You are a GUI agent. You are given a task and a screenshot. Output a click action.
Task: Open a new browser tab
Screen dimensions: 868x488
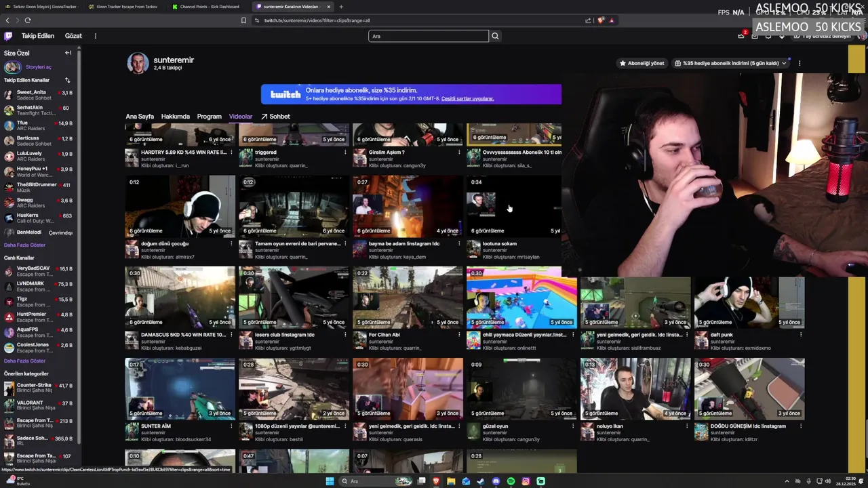click(341, 7)
